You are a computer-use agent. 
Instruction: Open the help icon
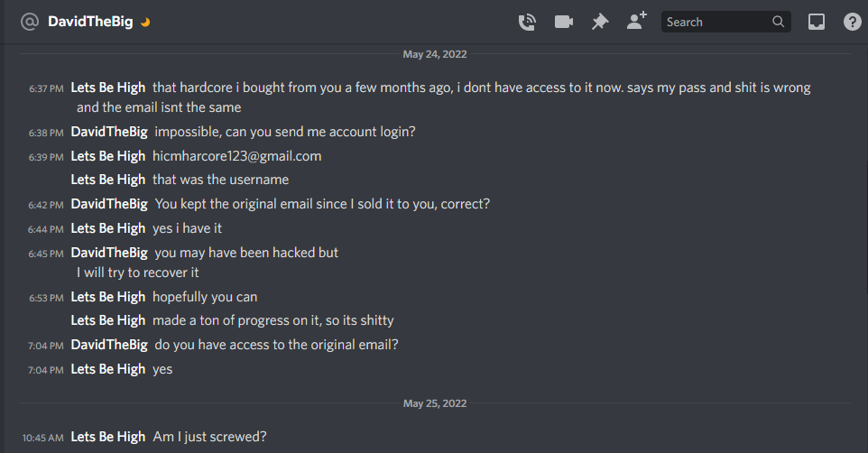(852, 22)
